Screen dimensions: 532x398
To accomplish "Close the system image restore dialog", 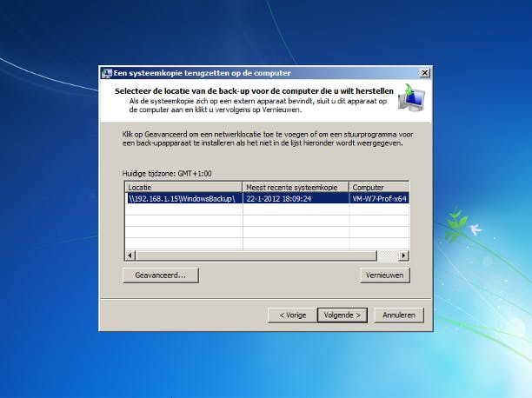I will (x=425, y=73).
